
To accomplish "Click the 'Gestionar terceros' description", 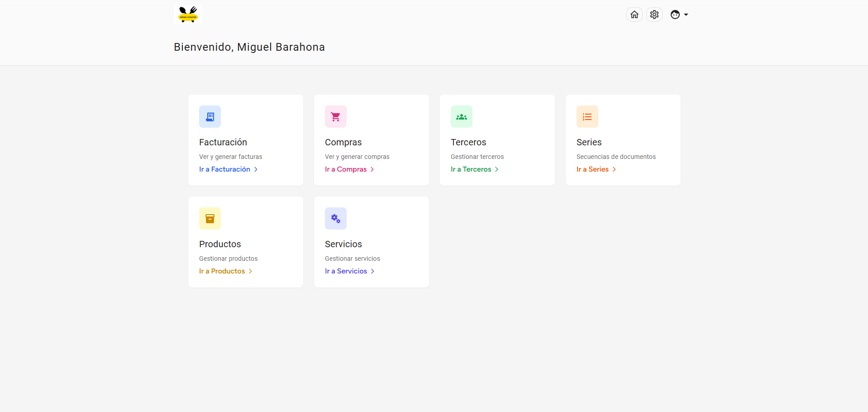I will click(x=477, y=157).
